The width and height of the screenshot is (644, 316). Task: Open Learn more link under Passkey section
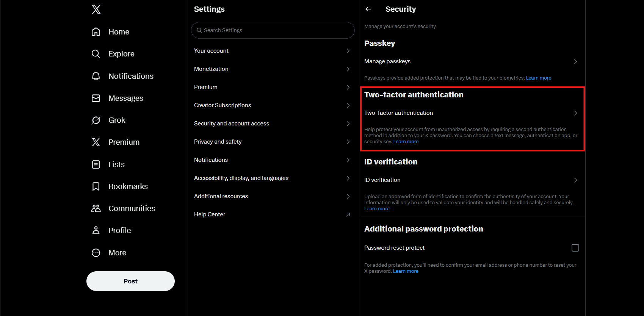point(538,78)
